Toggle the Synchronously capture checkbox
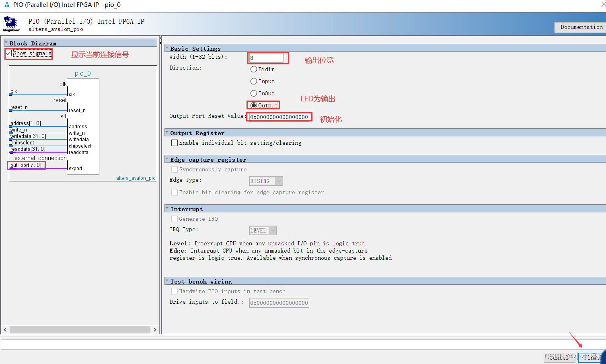Screen dimensions: 606x364 (x=175, y=169)
